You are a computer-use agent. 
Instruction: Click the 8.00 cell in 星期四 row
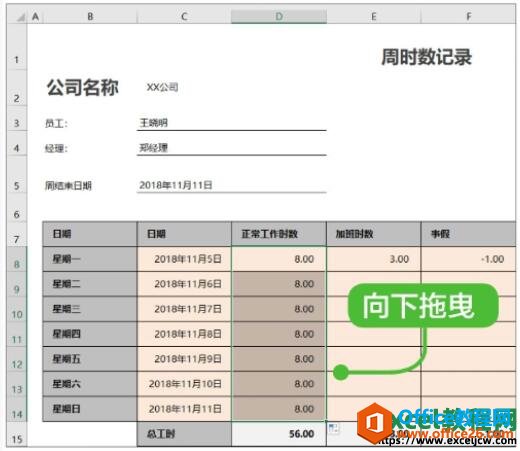279,334
